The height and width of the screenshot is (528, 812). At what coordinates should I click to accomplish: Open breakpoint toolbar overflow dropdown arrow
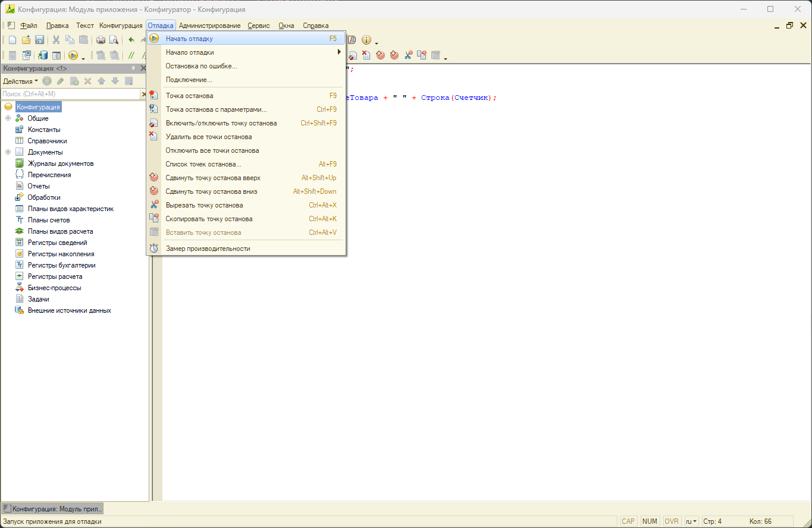(x=446, y=59)
